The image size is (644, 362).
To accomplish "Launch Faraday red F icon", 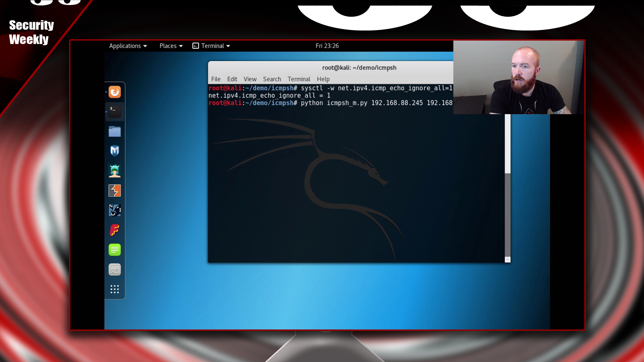I will tap(114, 230).
